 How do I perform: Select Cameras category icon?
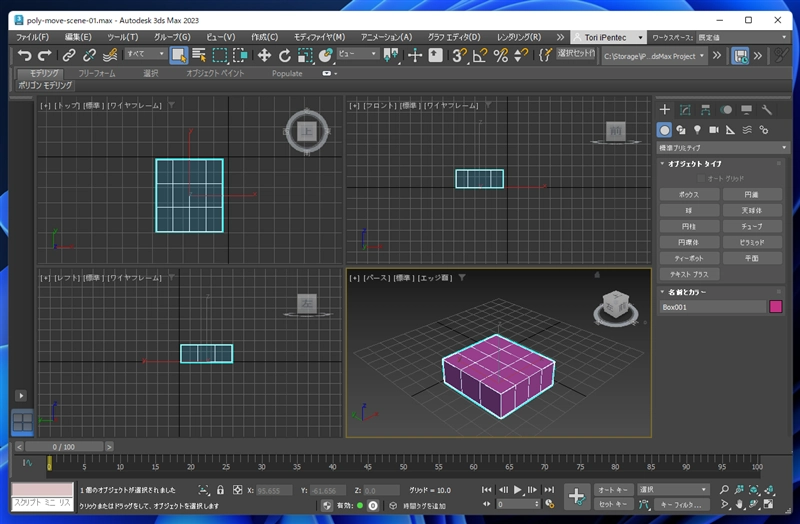click(714, 130)
